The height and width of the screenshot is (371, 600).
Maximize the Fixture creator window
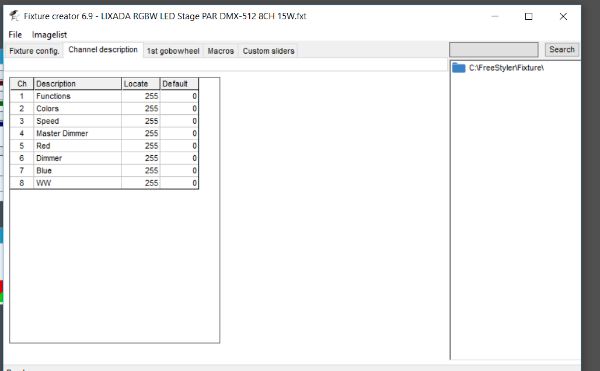pos(528,16)
